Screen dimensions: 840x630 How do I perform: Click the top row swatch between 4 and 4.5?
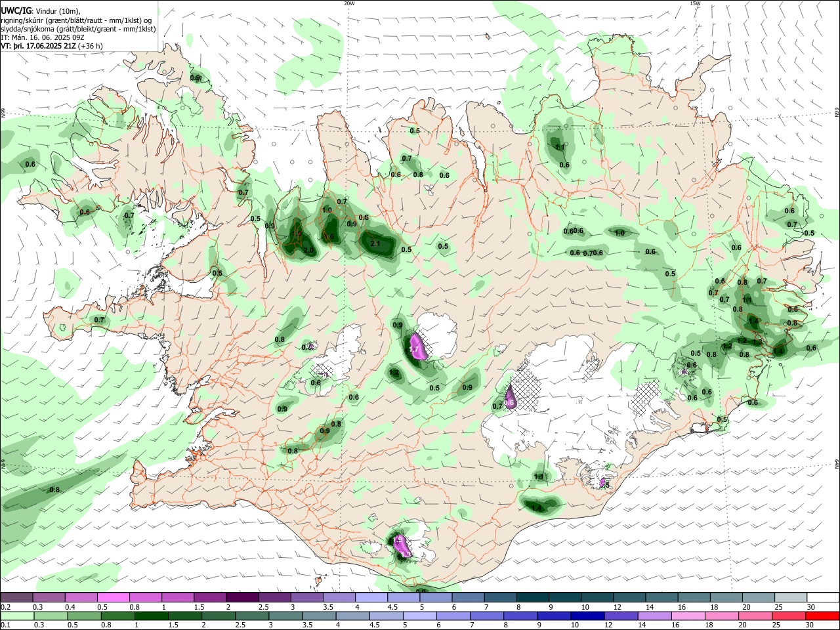click(x=371, y=597)
